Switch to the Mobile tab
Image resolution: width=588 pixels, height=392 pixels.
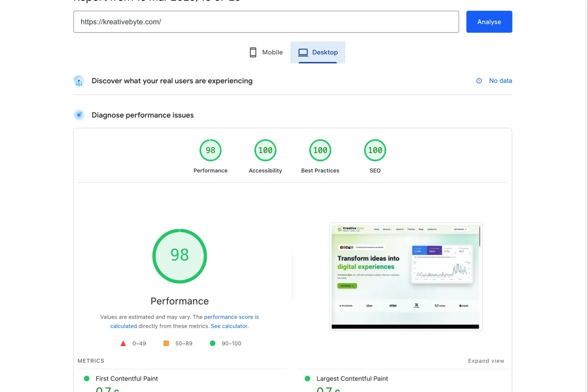point(266,52)
